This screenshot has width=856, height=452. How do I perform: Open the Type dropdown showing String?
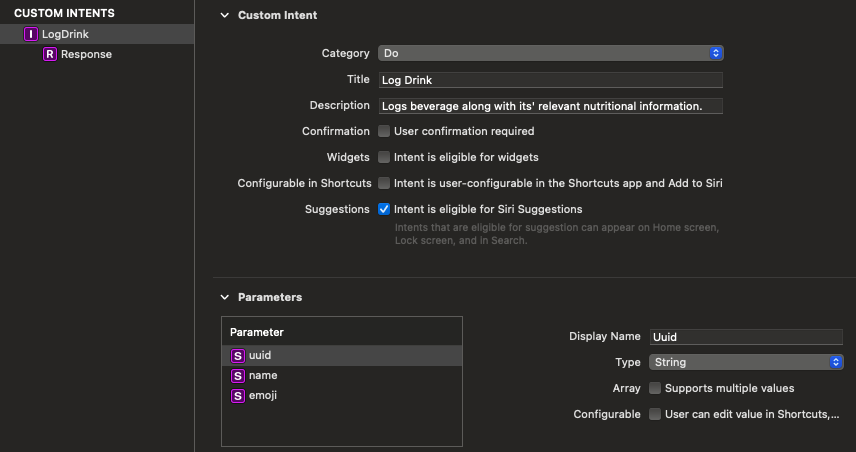[x=746, y=362]
